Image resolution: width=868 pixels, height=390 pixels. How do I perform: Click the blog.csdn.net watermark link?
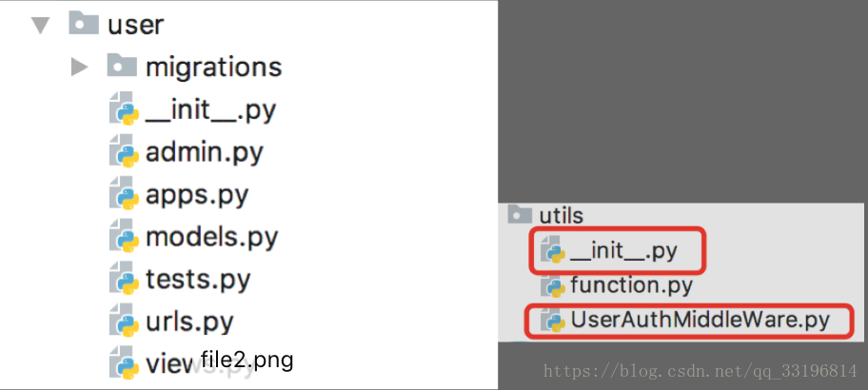700,371
